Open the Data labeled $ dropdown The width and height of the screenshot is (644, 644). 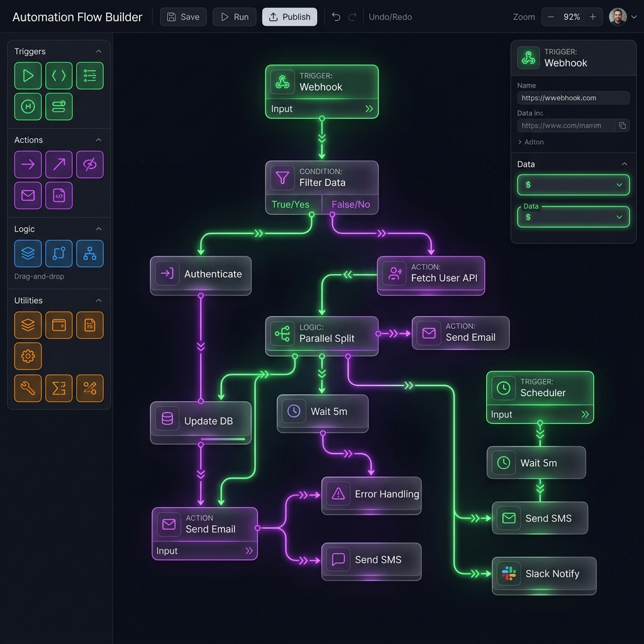pos(574,217)
